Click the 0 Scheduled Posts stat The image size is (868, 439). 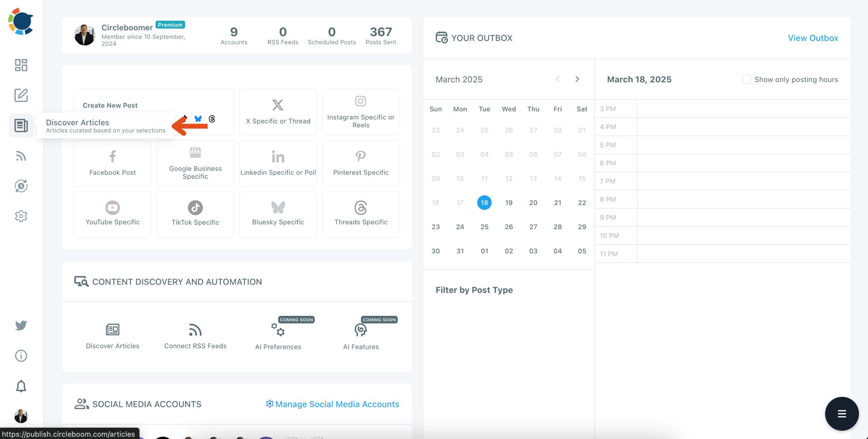coord(332,36)
